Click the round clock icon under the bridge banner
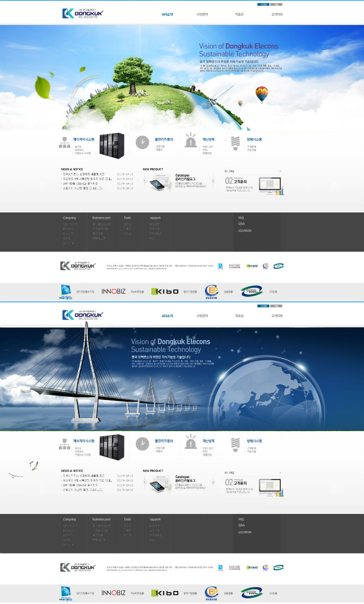Viewport: 364px width, 604px height. click(x=142, y=444)
